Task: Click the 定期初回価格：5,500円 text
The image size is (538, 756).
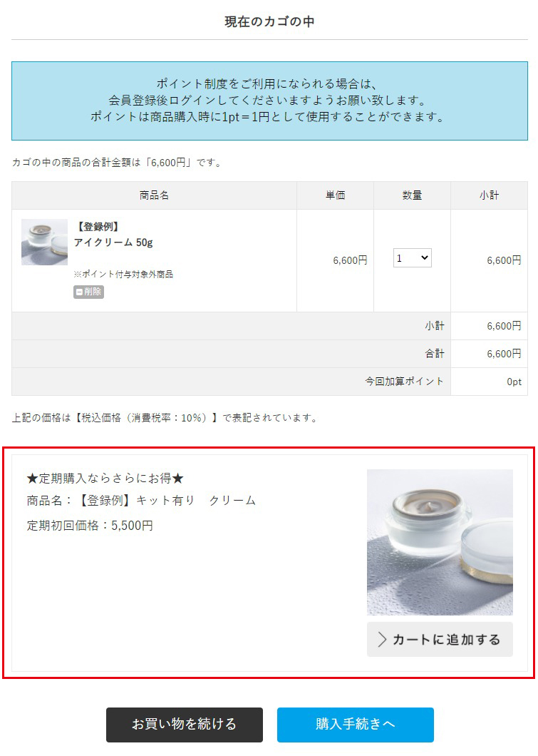Action: point(90,526)
